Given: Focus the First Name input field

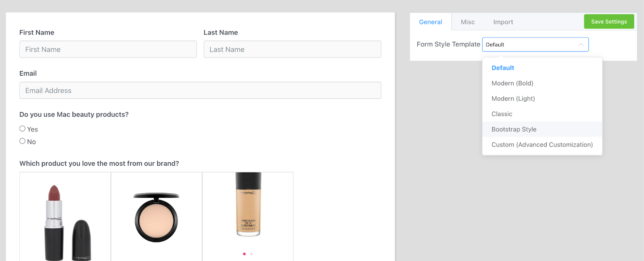Looking at the screenshot, I should pyautogui.click(x=108, y=49).
